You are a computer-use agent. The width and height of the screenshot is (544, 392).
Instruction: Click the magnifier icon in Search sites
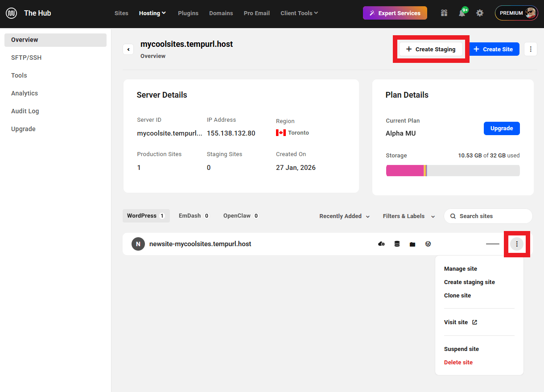[x=453, y=216]
